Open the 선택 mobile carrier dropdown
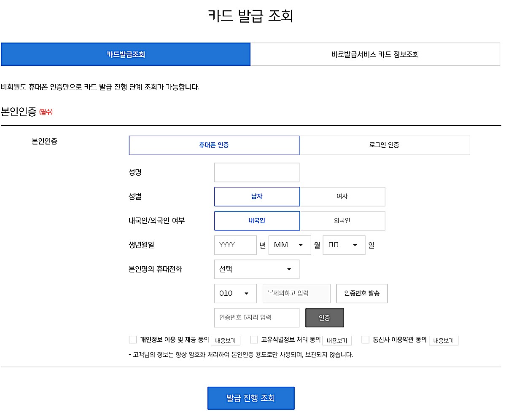This screenshot has height=420, width=506. pos(256,269)
